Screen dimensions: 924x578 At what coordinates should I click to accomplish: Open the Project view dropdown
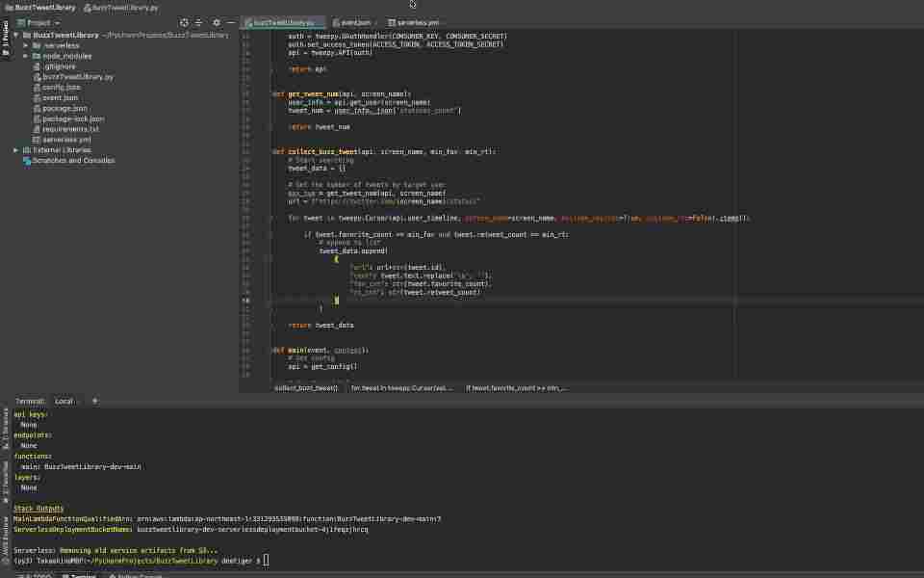pyautogui.click(x=38, y=23)
